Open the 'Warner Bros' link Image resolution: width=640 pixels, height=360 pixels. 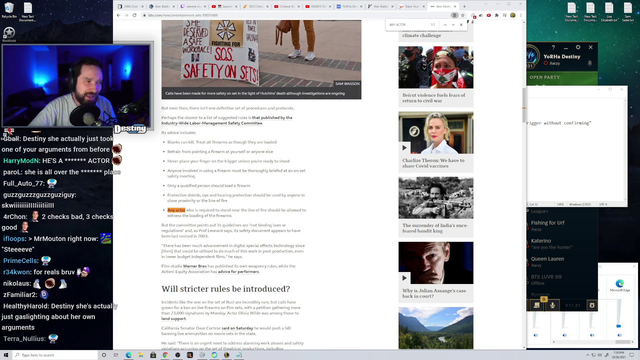click(x=195, y=266)
